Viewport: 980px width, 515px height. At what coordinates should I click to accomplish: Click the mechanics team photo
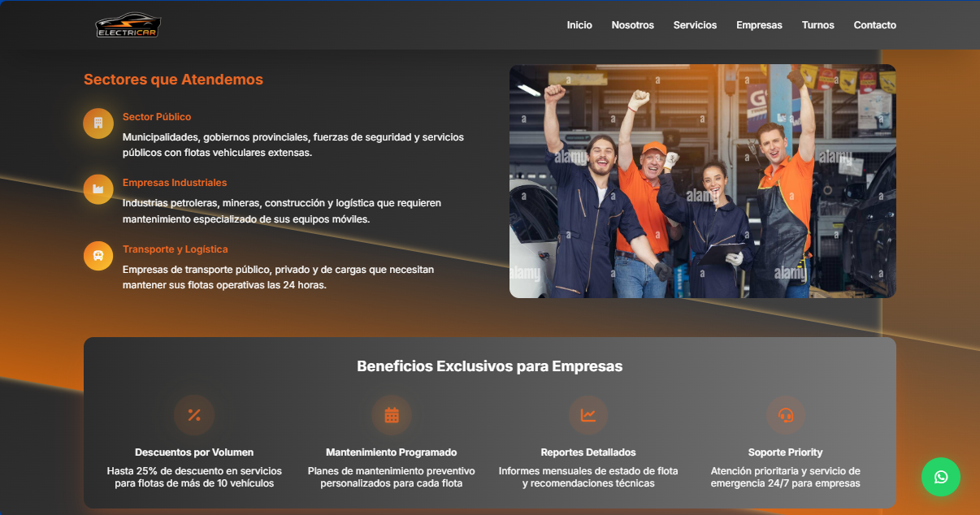[x=702, y=181]
